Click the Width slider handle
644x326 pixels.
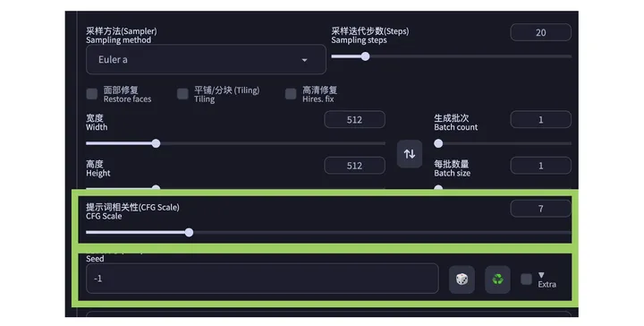tap(156, 143)
